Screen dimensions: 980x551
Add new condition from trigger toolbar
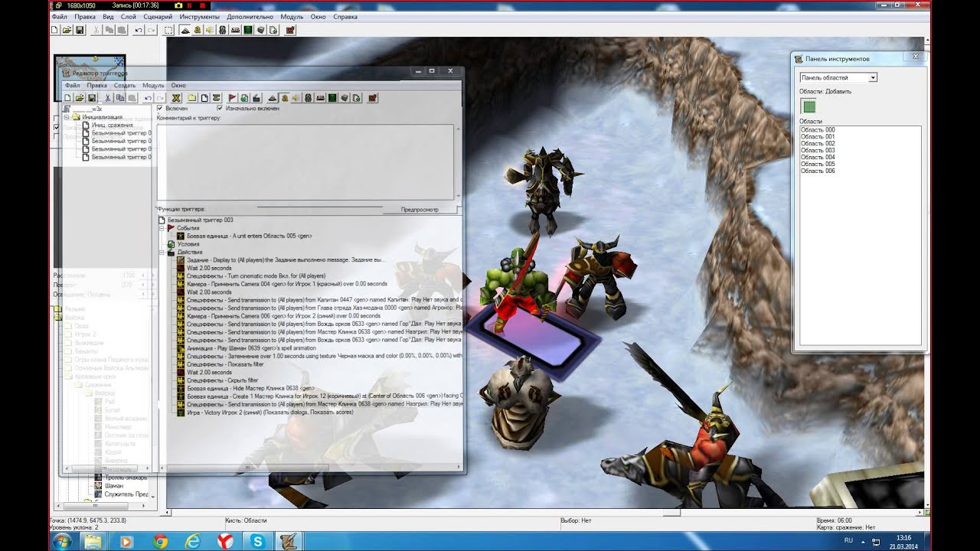pos(244,98)
